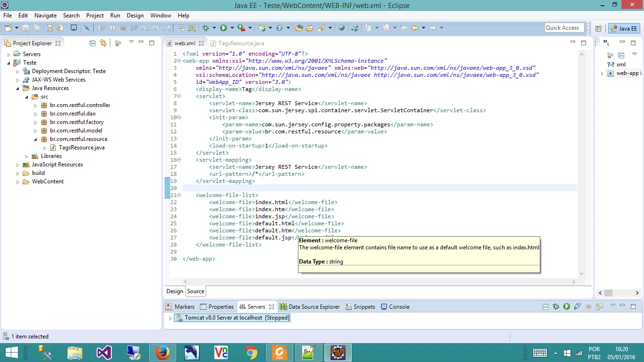This screenshot has height=362, width=644.
Task: Toggle Link with Editor in Project Explorer
Action: [103, 43]
